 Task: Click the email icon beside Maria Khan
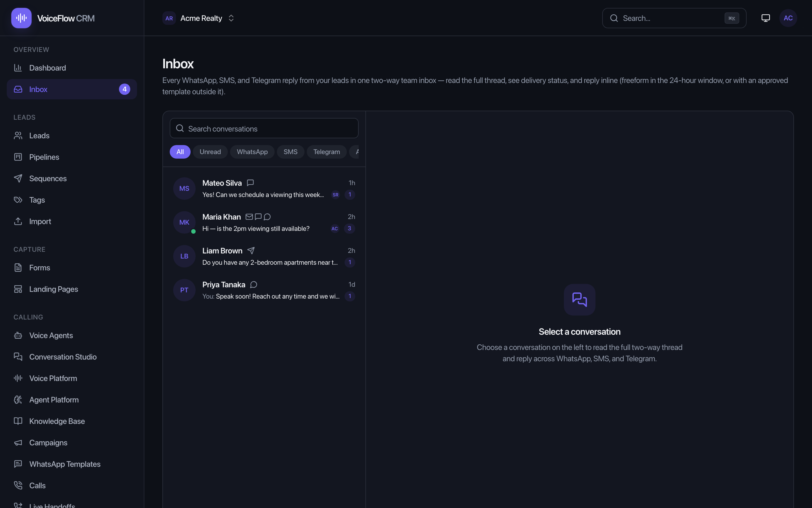point(249,217)
